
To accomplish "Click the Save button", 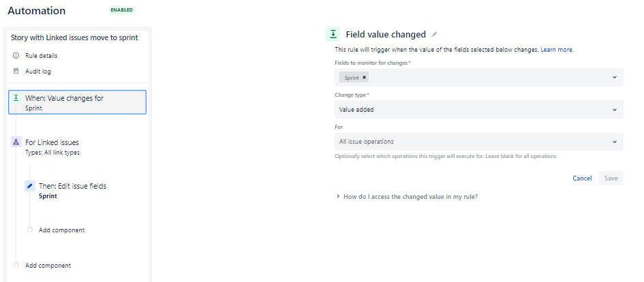I will pyautogui.click(x=611, y=178).
